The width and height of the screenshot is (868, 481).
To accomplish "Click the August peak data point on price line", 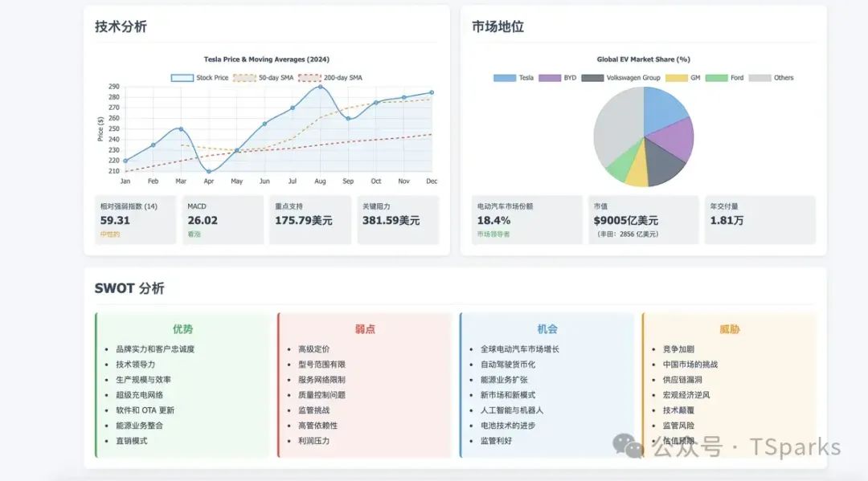I will [x=320, y=87].
